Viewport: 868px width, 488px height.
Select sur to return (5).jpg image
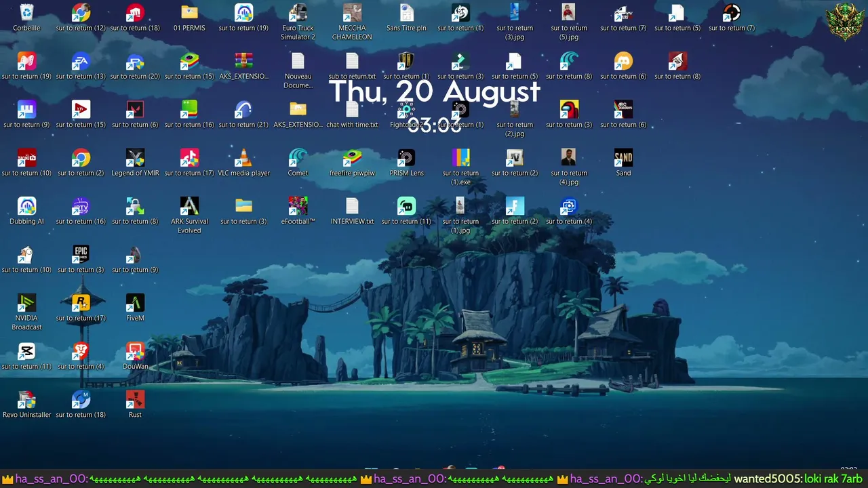(x=569, y=22)
